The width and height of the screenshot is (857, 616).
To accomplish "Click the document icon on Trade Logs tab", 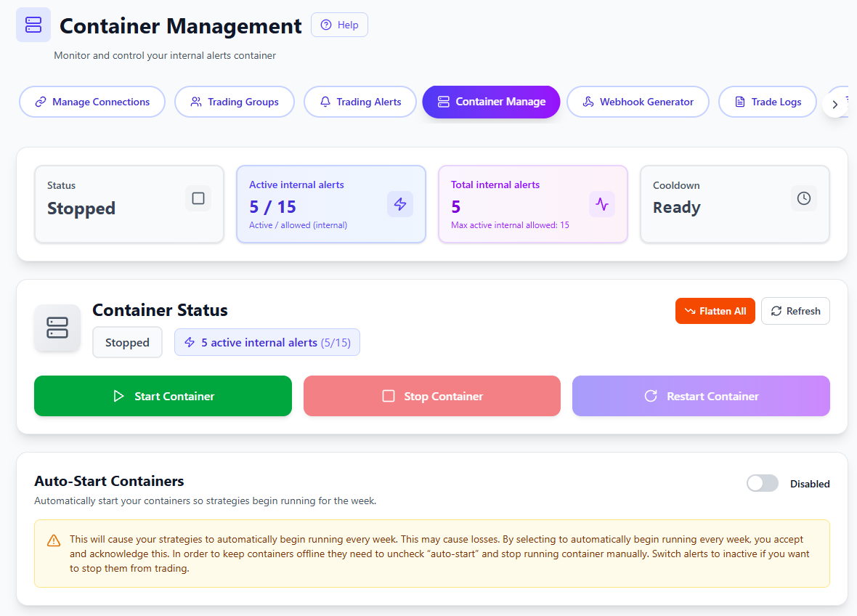I will coord(739,102).
